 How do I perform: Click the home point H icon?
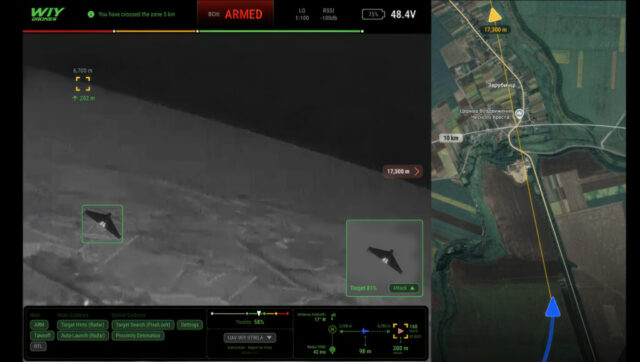(332, 329)
